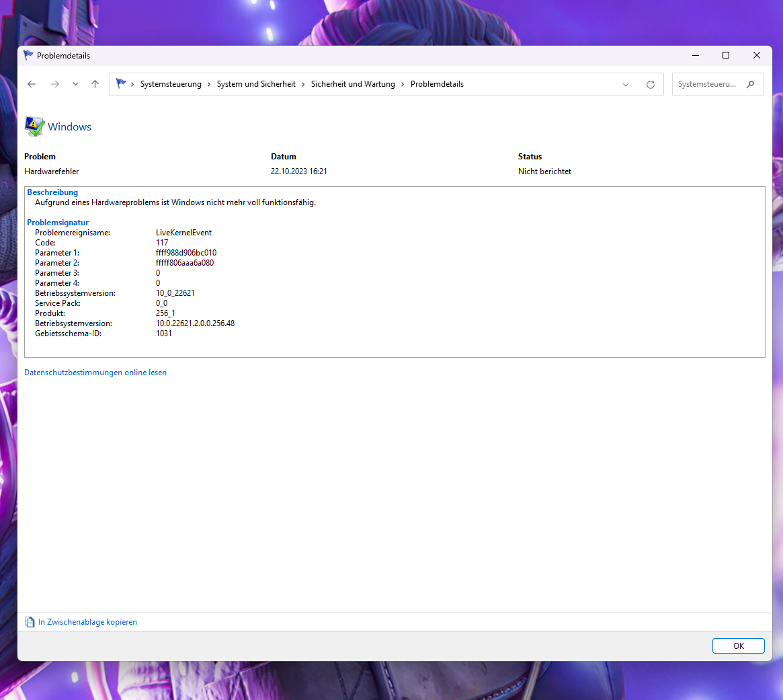Screen dimensions: 783x700
Task: Click value 10.0.22621.2.0.0.256.48
Action: click(196, 323)
